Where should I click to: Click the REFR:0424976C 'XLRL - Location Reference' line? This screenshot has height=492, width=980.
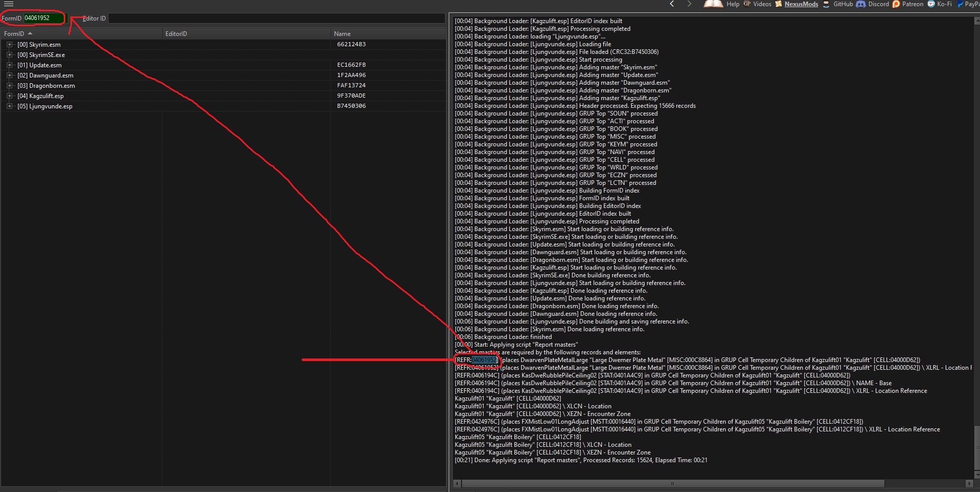point(697,429)
